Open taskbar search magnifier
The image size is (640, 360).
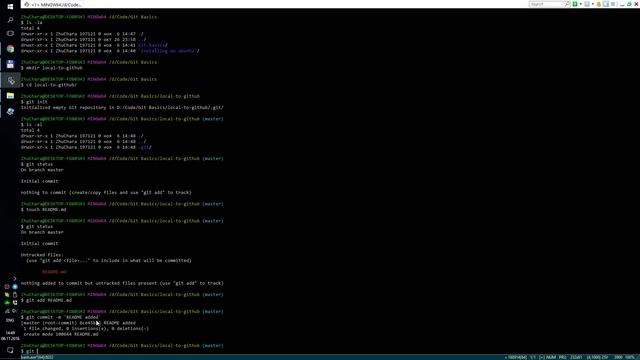point(10,20)
